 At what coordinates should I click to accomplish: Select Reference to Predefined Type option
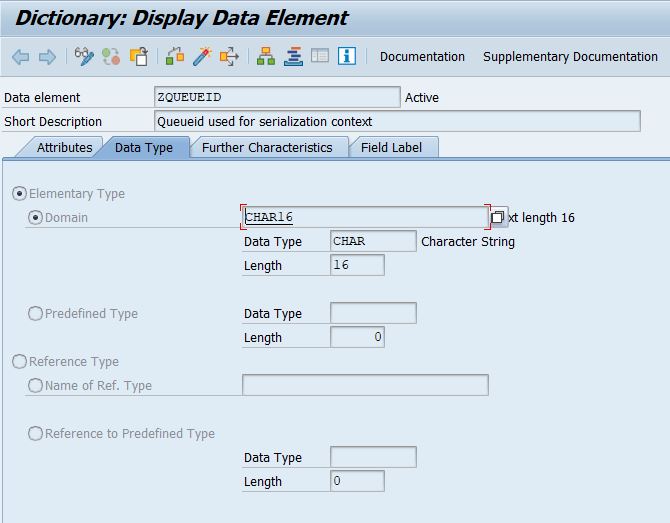[x=35, y=433]
